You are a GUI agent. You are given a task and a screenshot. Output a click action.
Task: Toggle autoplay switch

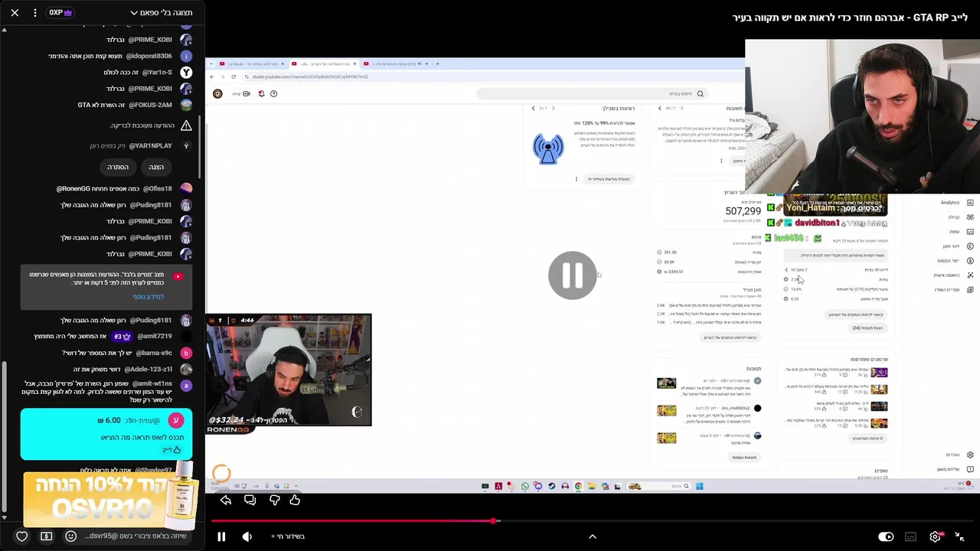(x=886, y=536)
